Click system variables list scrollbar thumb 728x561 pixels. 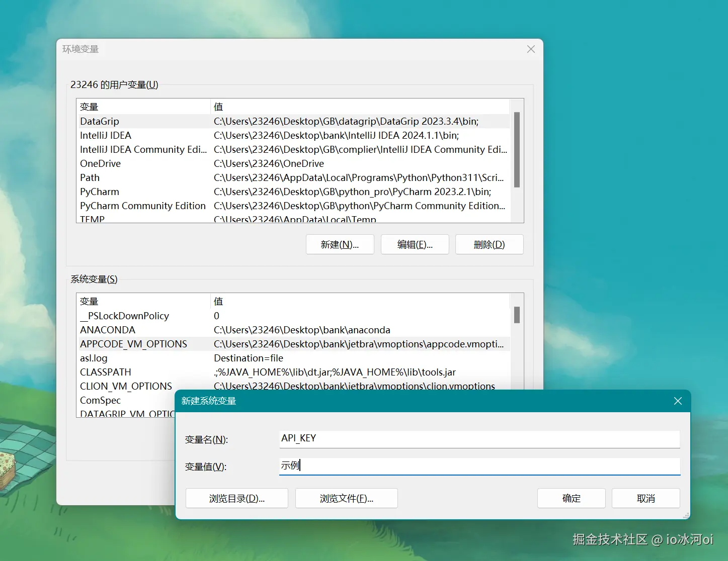tap(517, 315)
